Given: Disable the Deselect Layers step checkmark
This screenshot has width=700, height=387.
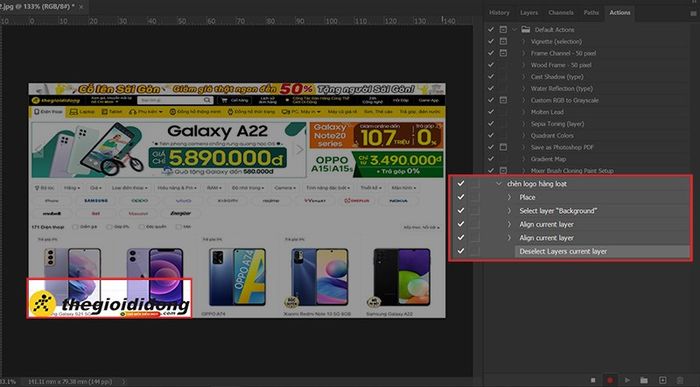Looking at the screenshot, I should 461,251.
